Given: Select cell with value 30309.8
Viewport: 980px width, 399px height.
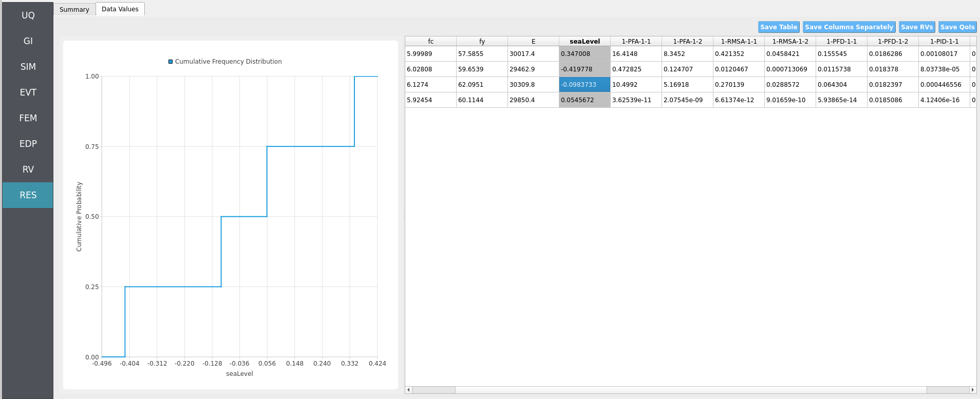Looking at the screenshot, I should point(533,85).
